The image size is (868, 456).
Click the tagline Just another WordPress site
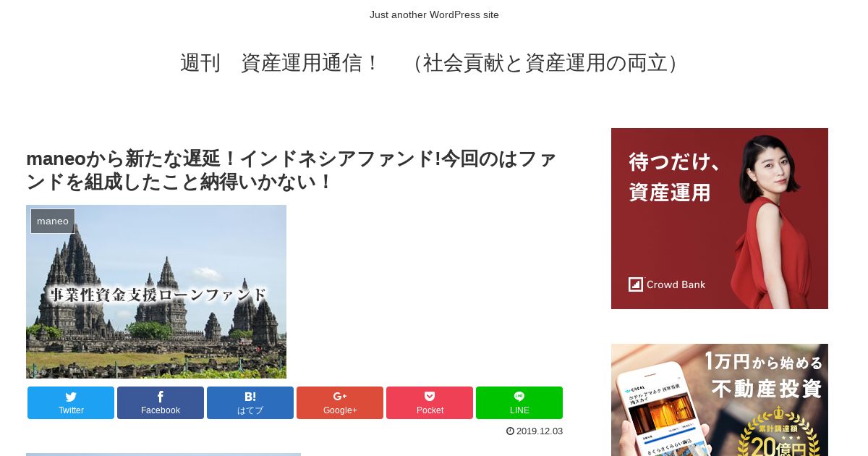point(434,14)
